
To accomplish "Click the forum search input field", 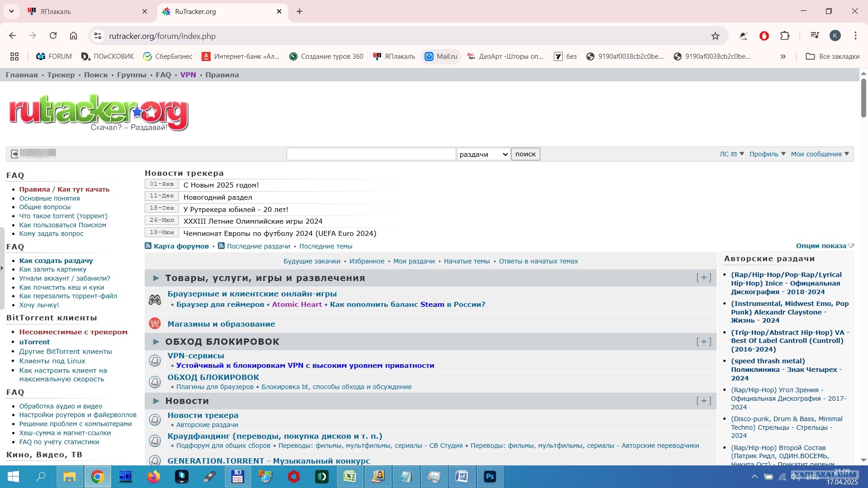I will 371,154.
